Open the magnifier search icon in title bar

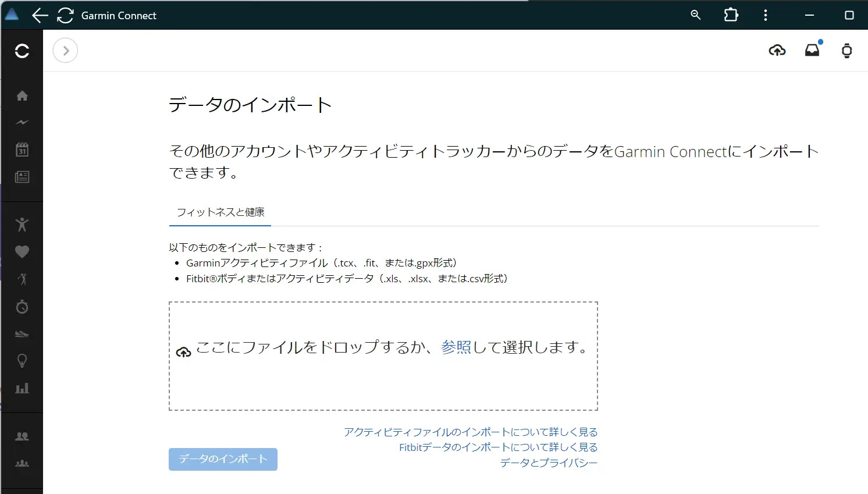click(x=696, y=15)
